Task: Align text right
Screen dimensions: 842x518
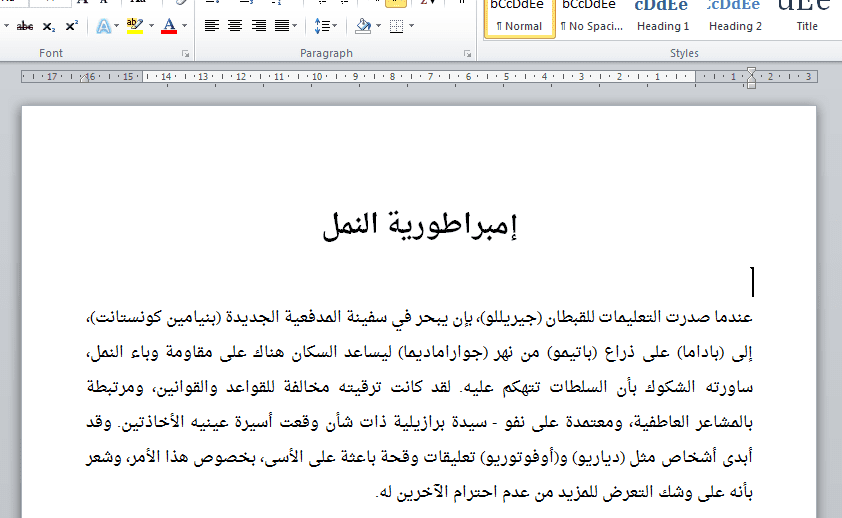Action: click(259, 26)
